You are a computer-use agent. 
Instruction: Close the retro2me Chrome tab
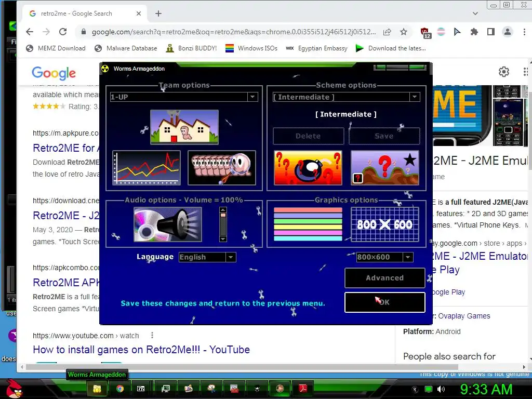click(x=138, y=14)
